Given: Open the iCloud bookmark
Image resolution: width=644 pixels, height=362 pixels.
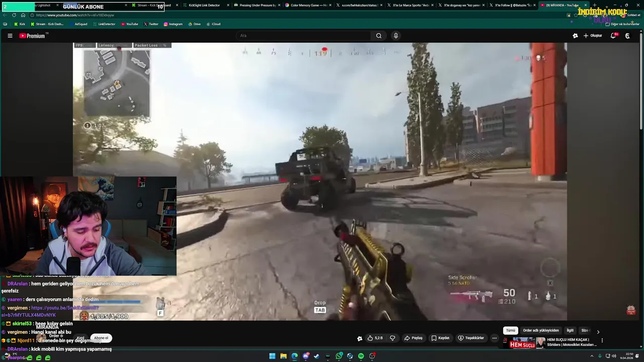Looking at the screenshot, I should pos(213,24).
